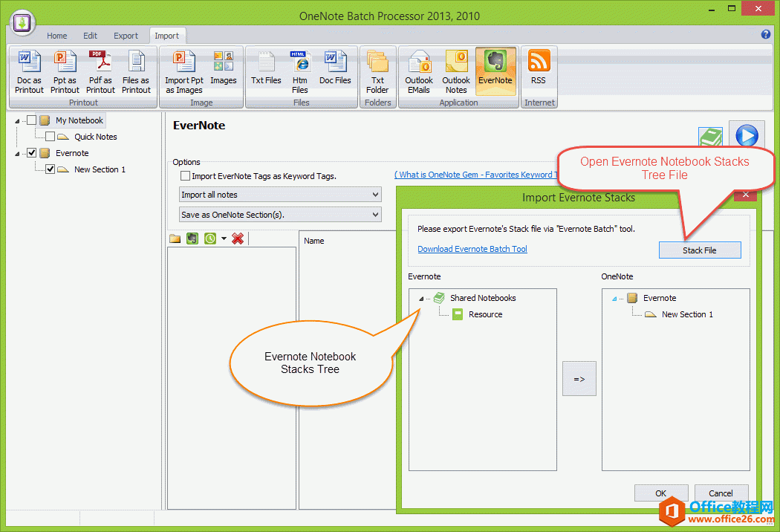Collapse the Shared Notebooks tree node
The image size is (780, 532).
pyautogui.click(x=421, y=297)
